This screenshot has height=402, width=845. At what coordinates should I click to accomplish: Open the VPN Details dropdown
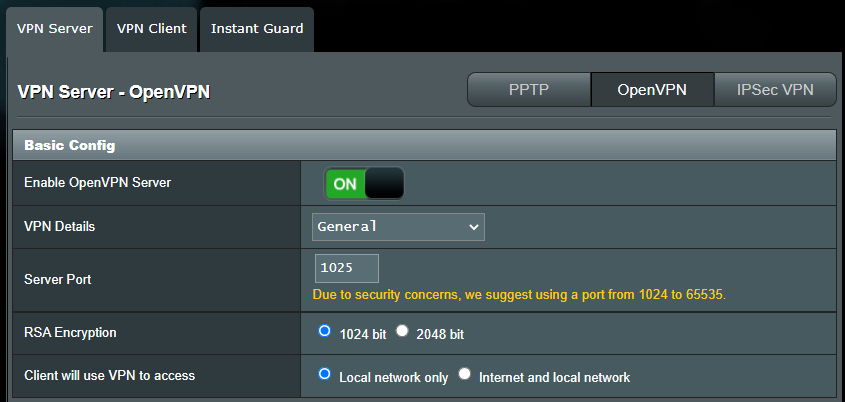click(398, 227)
